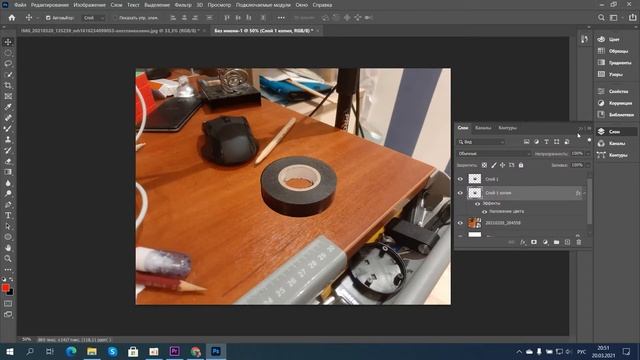This screenshot has width=640, height=360.
Task: Hide the Слой 1 копия layer
Action: (x=460, y=193)
